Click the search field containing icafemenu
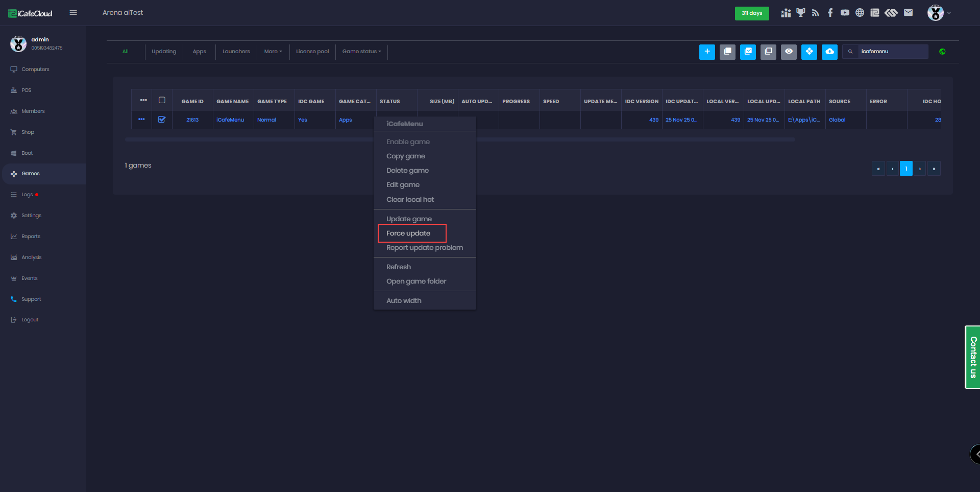The width and height of the screenshot is (980, 492). (892, 52)
